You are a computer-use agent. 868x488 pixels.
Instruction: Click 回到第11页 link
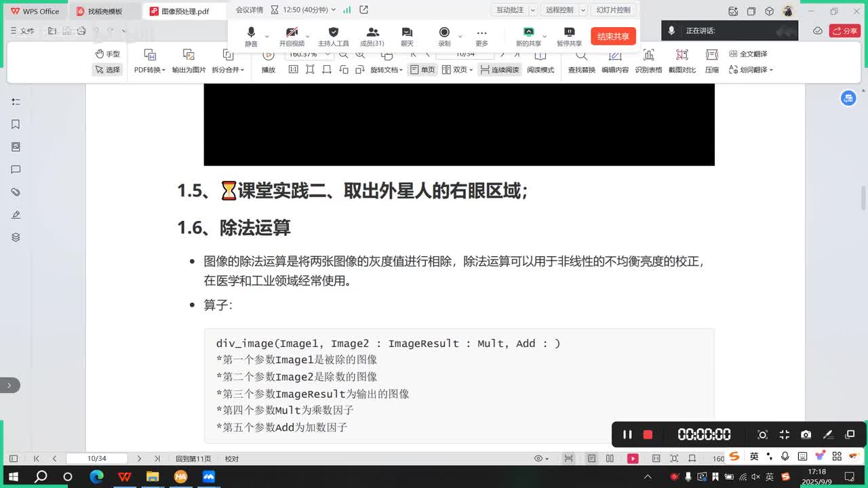[x=193, y=459]
